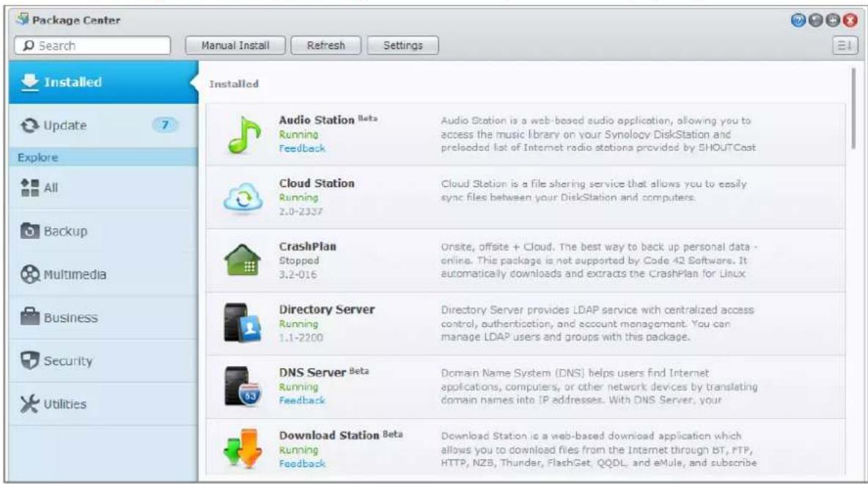Select the DNS Server package title
Viewport: 868px width, 484px height.
312,373
